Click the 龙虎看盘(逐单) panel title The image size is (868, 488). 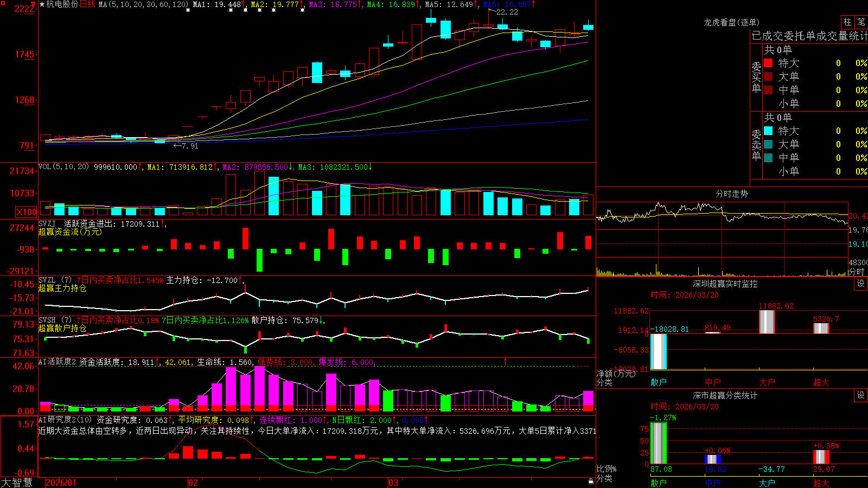(x=731, y=22)
